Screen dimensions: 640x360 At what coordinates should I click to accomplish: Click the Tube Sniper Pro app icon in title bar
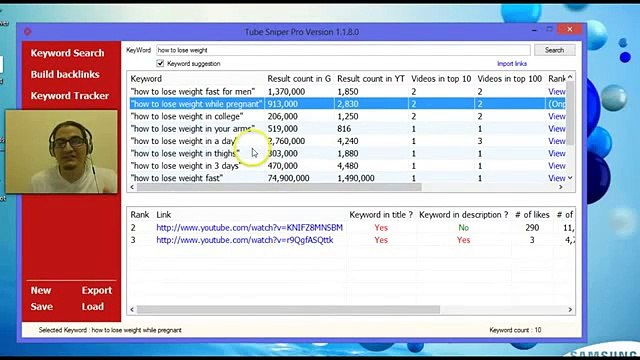(x=27, y=31)
